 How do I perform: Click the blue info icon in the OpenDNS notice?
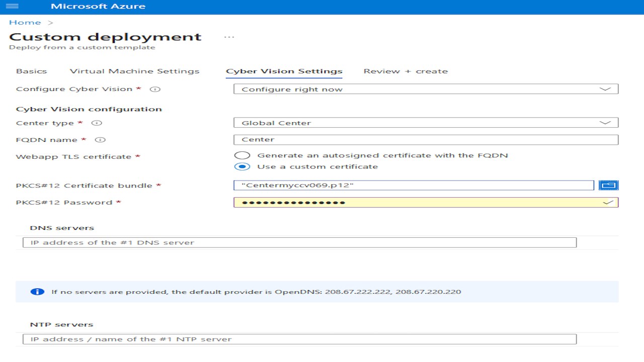coord(37,292)
